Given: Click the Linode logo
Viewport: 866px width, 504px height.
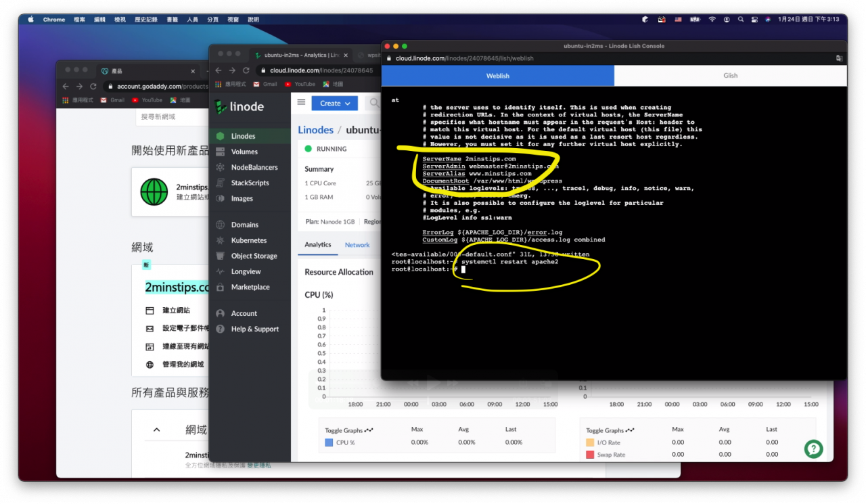Looking at the screenshot, I should pos(240,106).
